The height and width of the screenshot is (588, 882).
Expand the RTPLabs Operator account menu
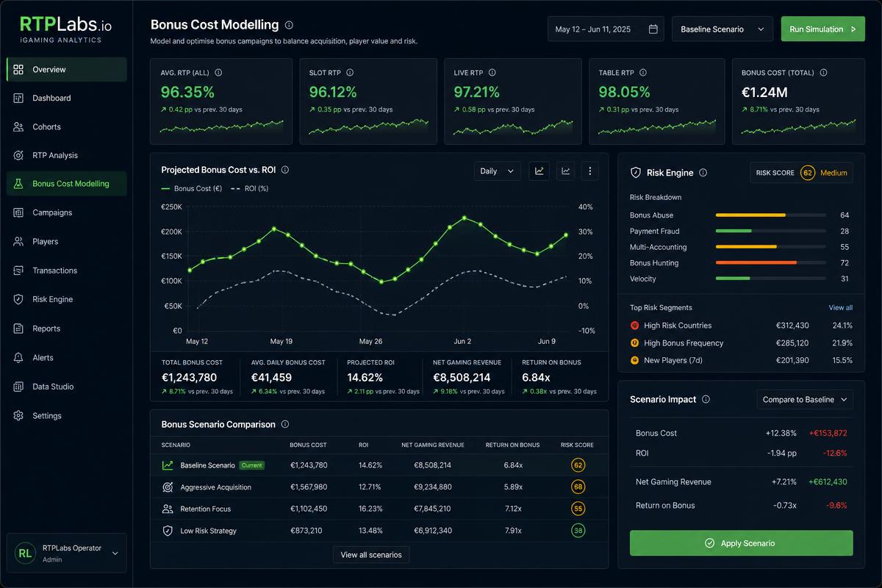click(x=66, y=553)
